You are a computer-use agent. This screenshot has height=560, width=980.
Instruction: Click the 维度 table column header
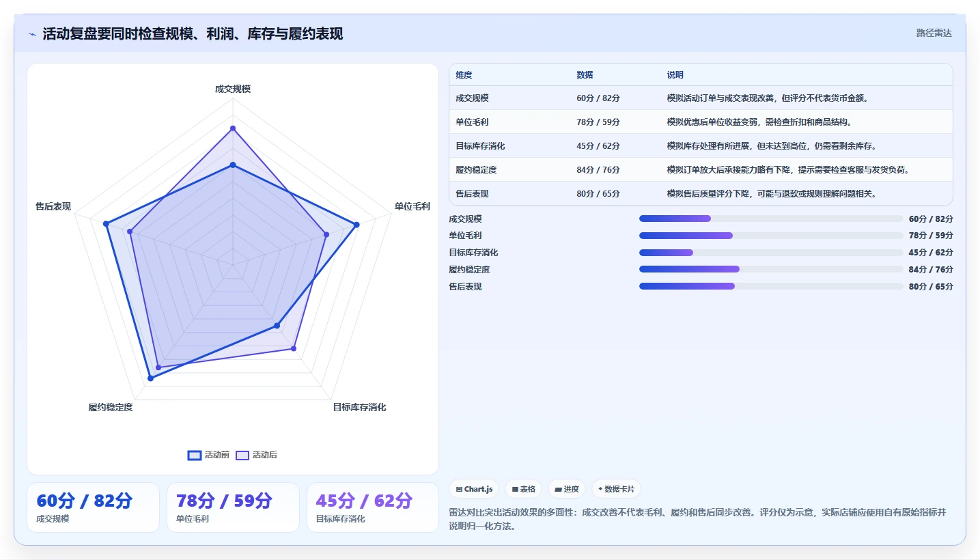tap(464, 75)
